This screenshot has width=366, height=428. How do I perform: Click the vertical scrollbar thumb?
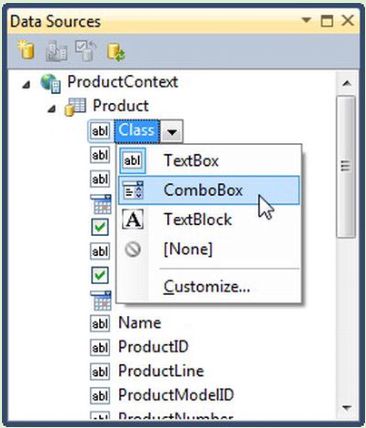(346, 166)
